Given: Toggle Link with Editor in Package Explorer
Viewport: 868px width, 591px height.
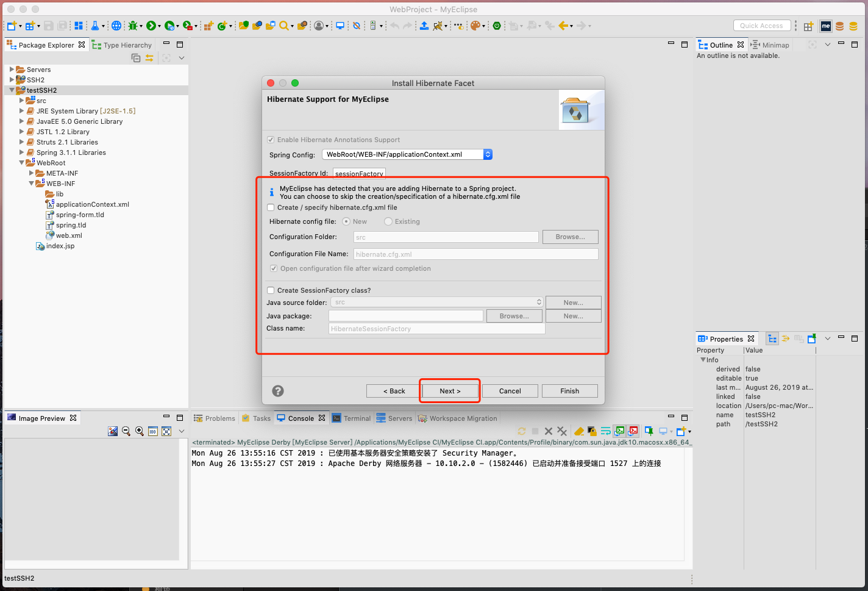Looking at the screenshot, I should tap(149, 58).
